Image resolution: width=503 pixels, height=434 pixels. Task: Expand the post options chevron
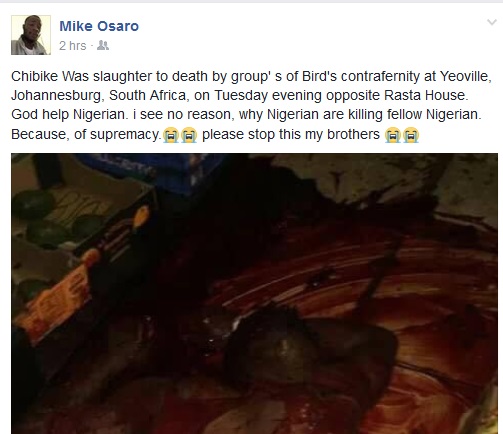pos(492,22)
